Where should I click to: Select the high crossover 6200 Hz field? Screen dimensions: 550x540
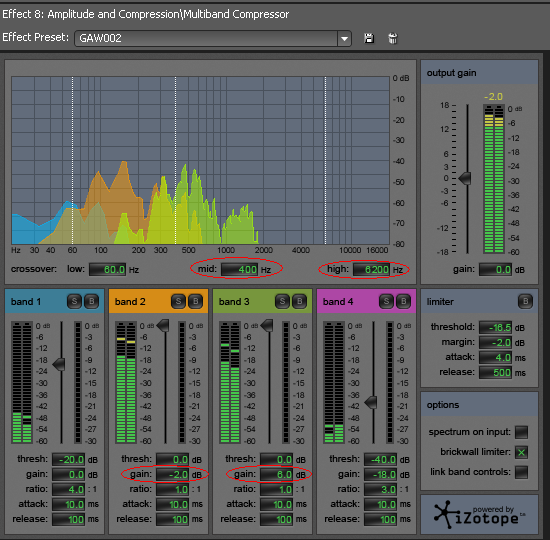(x=371, y=269)
